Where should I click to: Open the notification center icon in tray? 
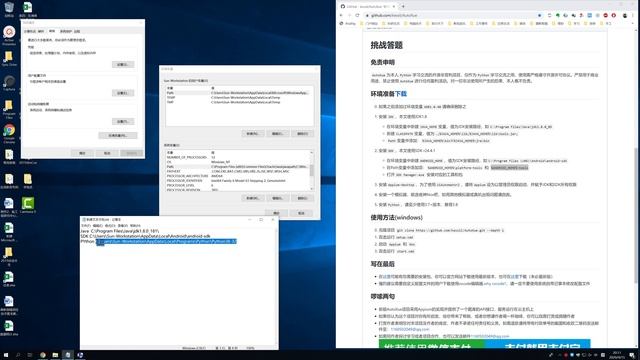[x=632, y=355]
